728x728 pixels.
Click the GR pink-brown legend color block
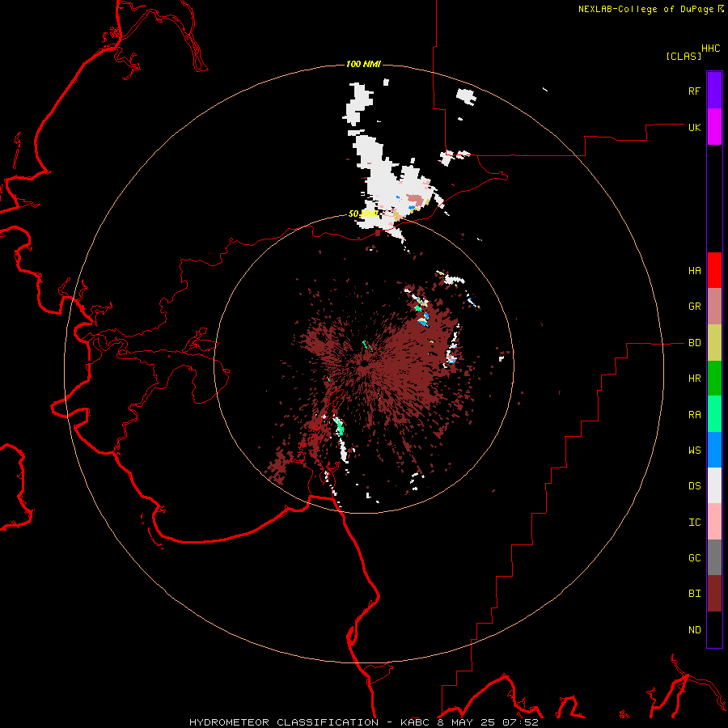[x=714, y=307]
